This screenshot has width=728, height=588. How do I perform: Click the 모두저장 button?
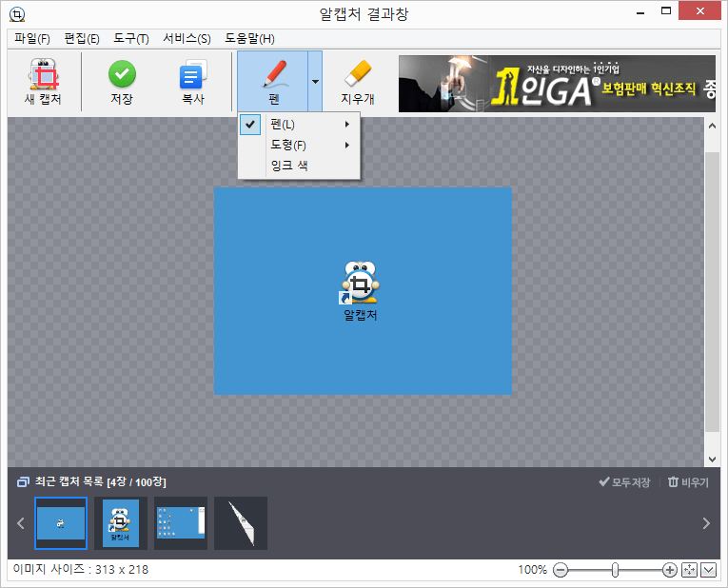(624, 482)
